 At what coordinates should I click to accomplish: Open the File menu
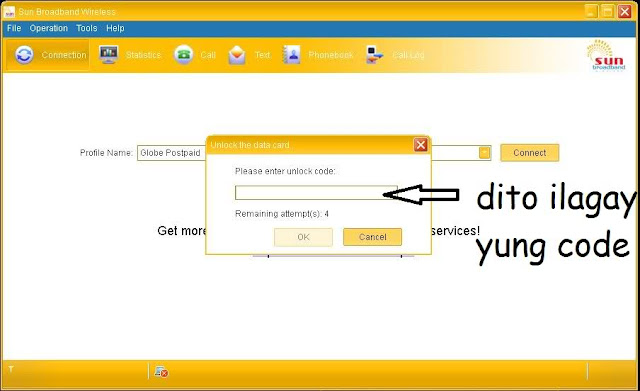(x=14, y=28)
